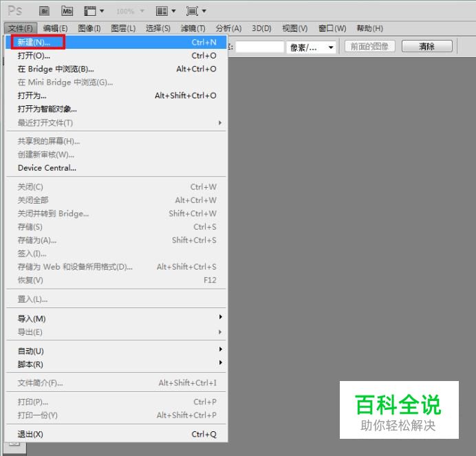
Task: Click the Ps application logo
Action: (15, 11)
